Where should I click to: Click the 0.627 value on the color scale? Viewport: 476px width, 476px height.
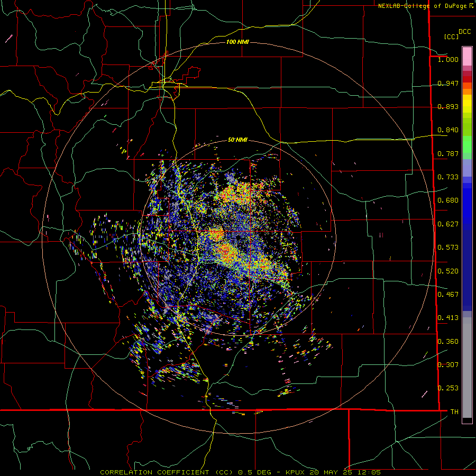(448, 224)
